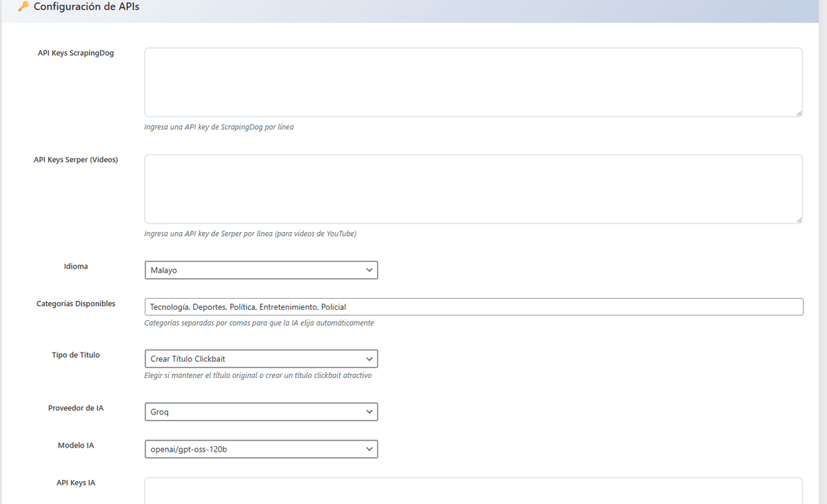Focus the API Keys Serper text area
This screenshot has width=827, height=504.
pyautogui.click(x=473, y=189)
